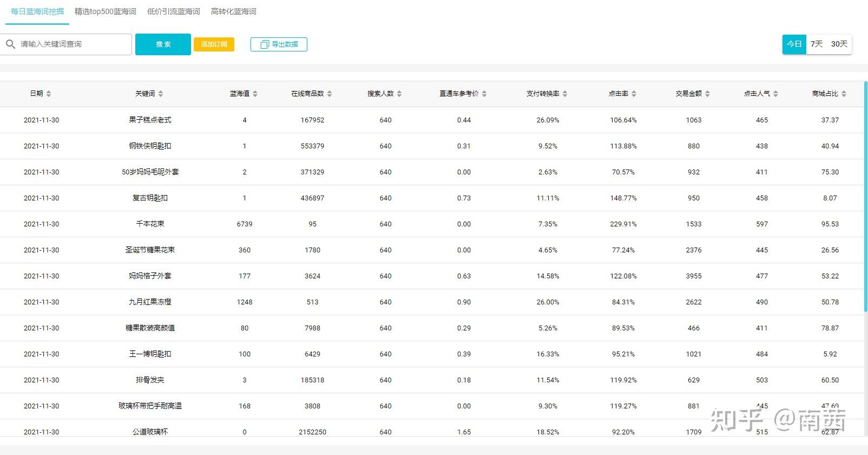Sort by 关键词 column arrows
The width and height of the screenshot is (868, 455).
pyautogui.click(x=161, y=94)
